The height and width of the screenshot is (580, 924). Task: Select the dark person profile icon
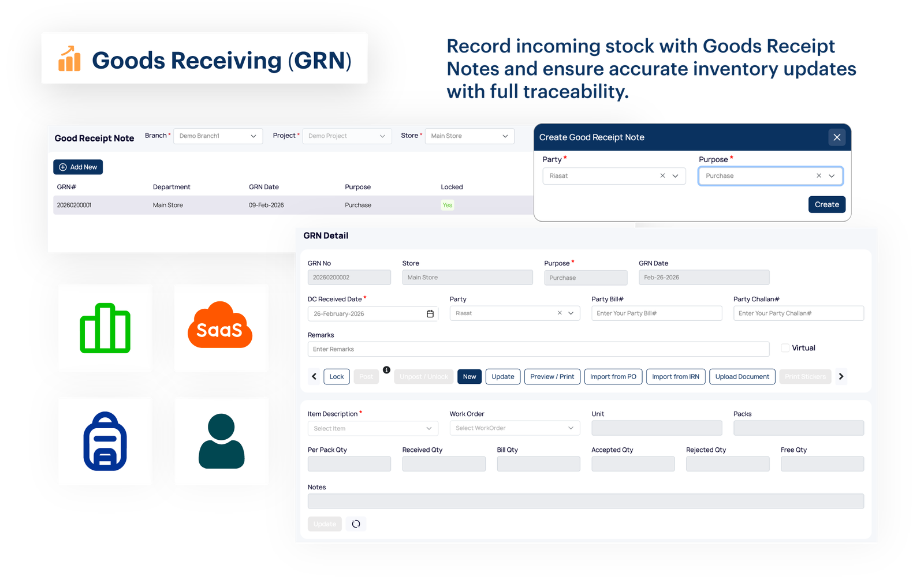point(221,440)
